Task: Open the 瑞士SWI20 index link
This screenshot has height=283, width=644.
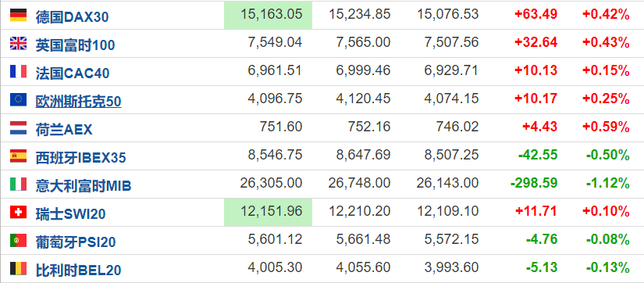Action: pyautogui.click(x=70, y=214)
